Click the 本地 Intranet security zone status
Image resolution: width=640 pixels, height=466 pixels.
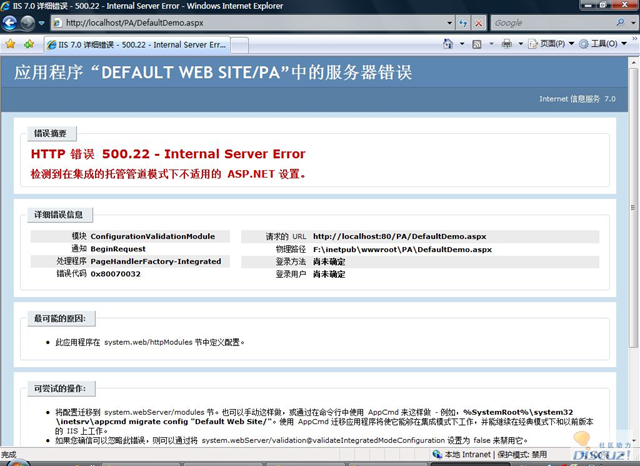462,454
